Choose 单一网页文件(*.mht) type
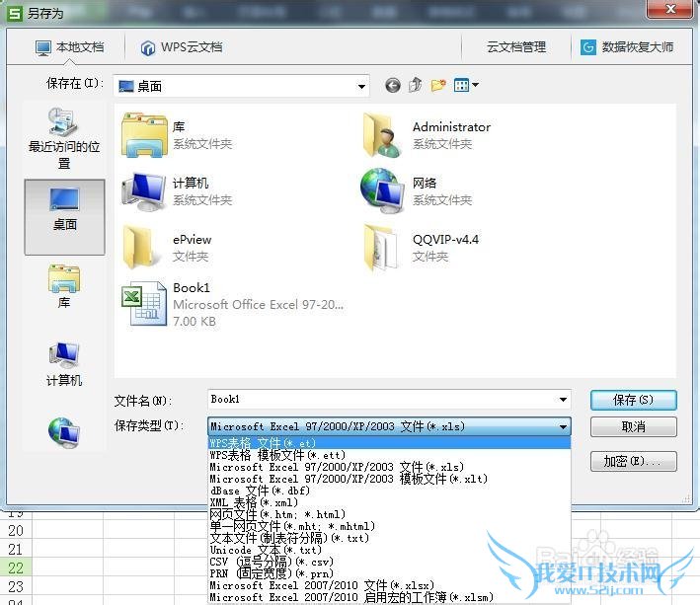Viewport: 700px width, 605px height. pos(389,526)
